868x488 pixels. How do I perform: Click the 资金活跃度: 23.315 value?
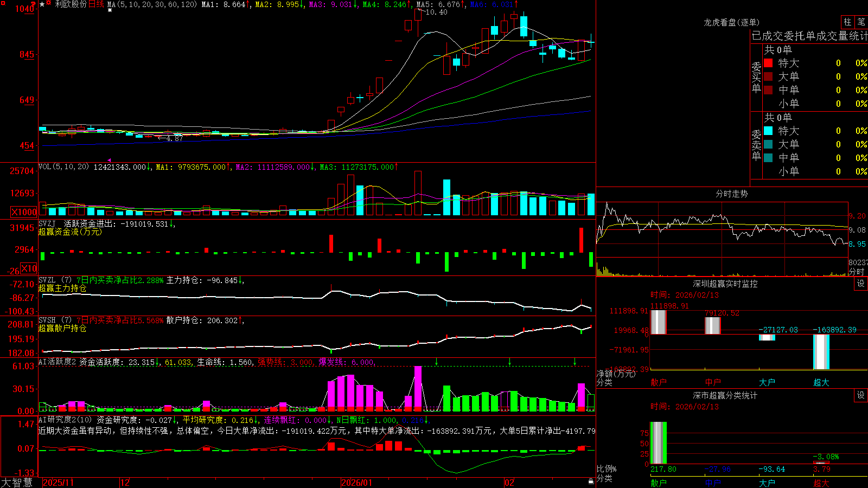(117, 362)
